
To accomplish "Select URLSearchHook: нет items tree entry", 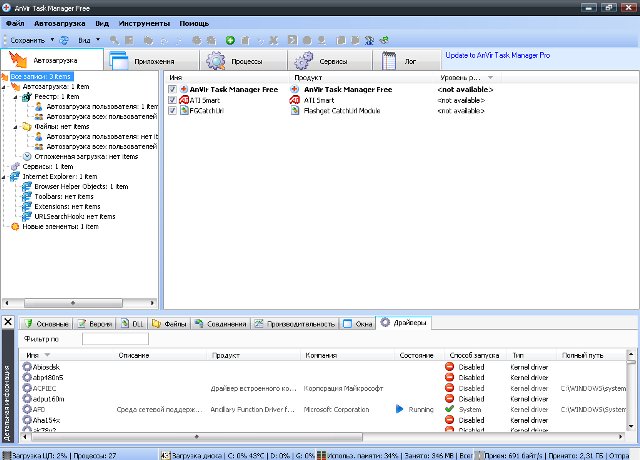I will [x=75, y=217].
